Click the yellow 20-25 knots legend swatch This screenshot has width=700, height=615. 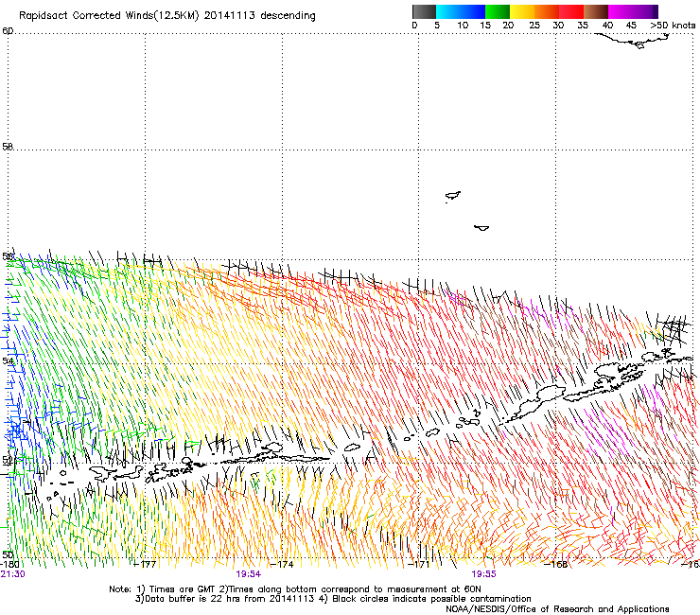point(522,11)
